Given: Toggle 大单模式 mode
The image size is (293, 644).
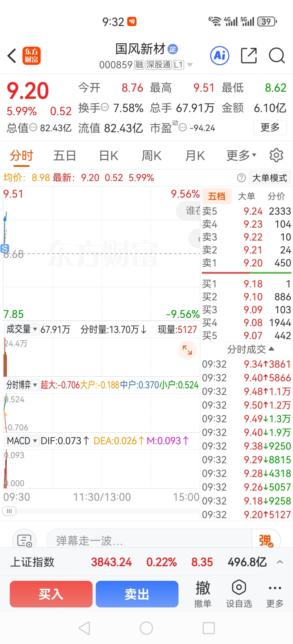Looking at the screenshot, I should click(x=270, y=178).
